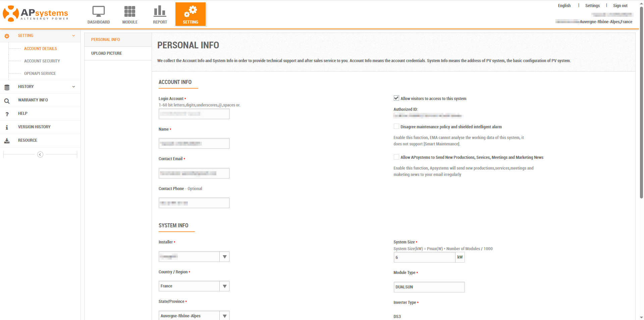644x320 pixels.
Task: Click the English language link
Action: (x=564, y=6)
